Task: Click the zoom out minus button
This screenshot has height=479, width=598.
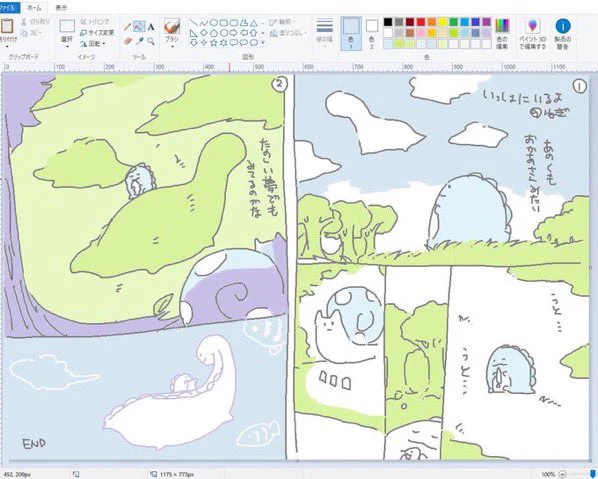Action: point(563,474)
